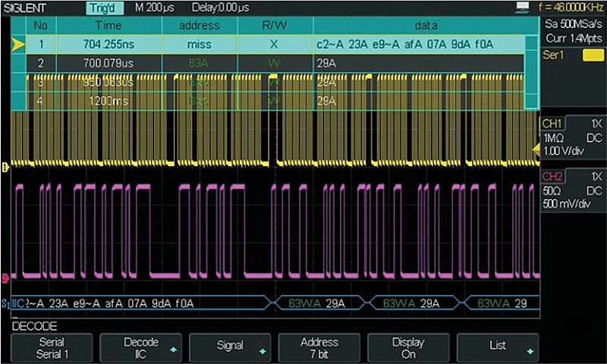Toggle the Display On softkey
Image resolution: width=607 pixels, height=364 pixels.
(x=408, y=347)
